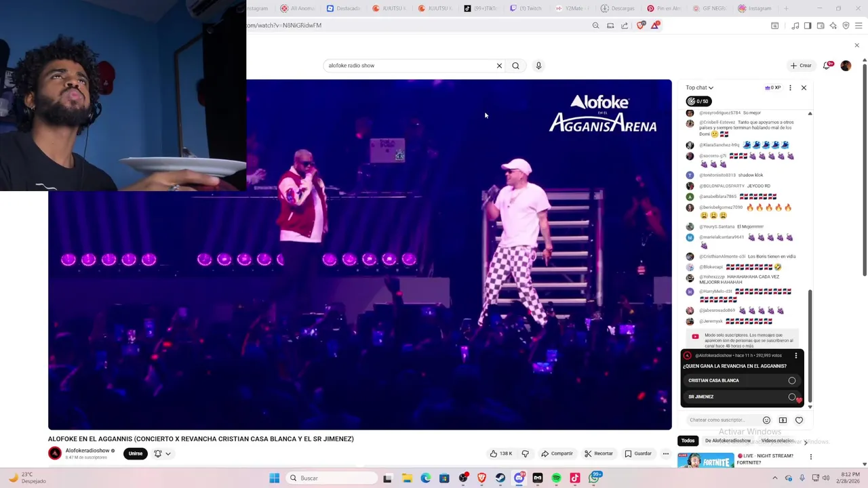Open a new browser tab with plus
Image resolution: width=868 pixels, height=488 pixels.
click(786, 8)
